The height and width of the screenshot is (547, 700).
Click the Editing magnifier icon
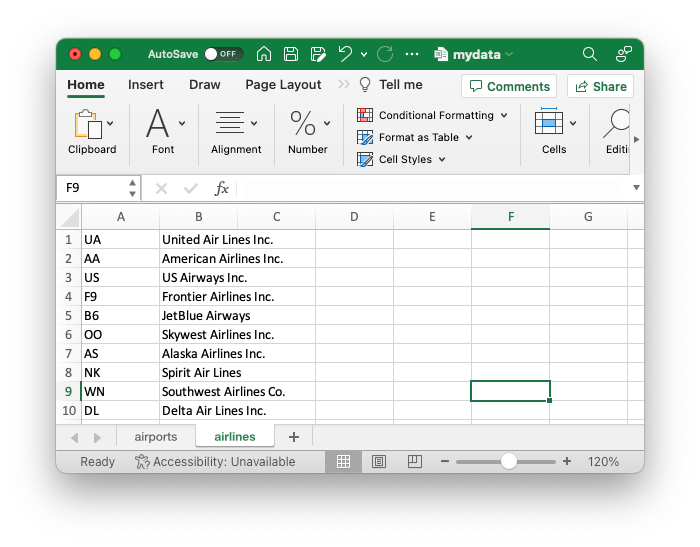[616, 124]
